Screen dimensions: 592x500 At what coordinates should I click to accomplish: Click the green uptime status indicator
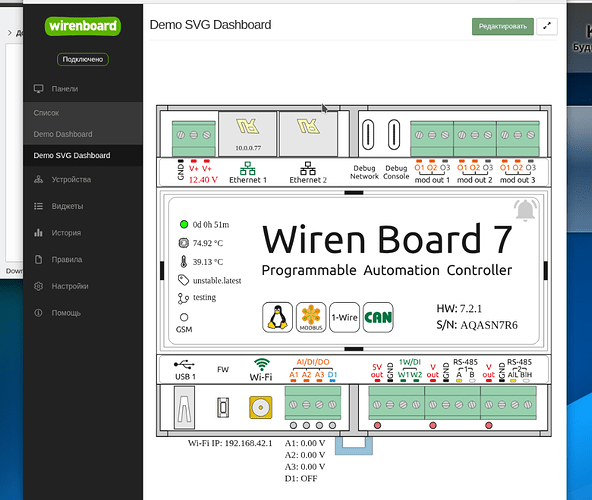(184, 224)
